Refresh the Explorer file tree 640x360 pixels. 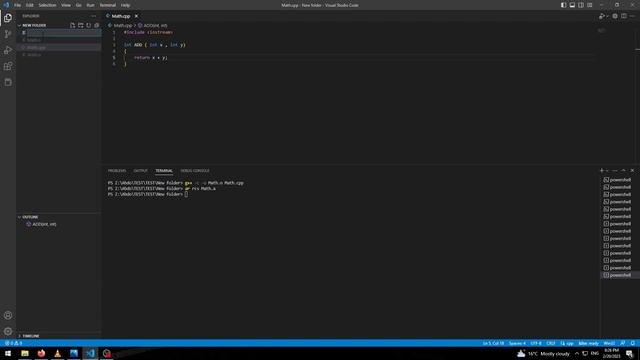tap(89, 25)
